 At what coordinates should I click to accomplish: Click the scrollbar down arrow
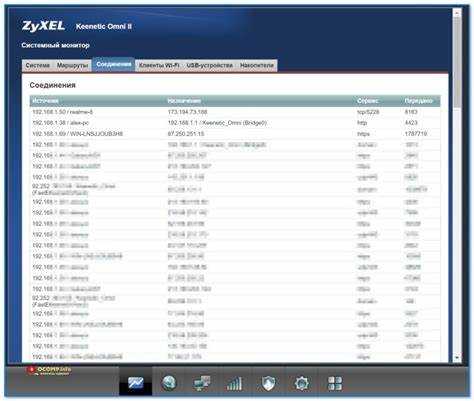click(x=457, y=357)
